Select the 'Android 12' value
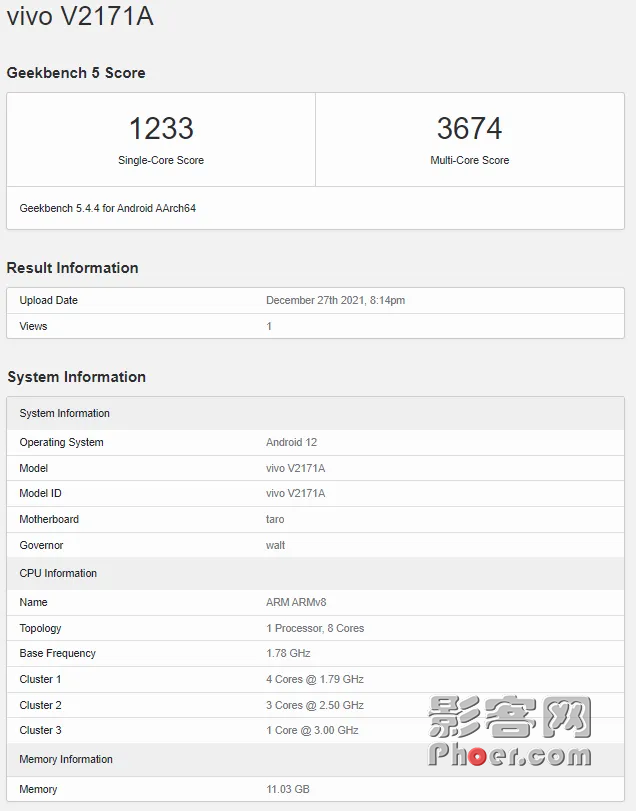Viewport: 636px width, 811px height. (x=292, y=442)
